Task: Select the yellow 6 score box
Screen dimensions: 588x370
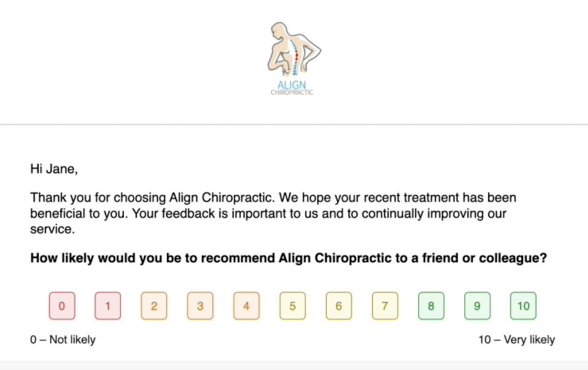Action: coord(339,306)
